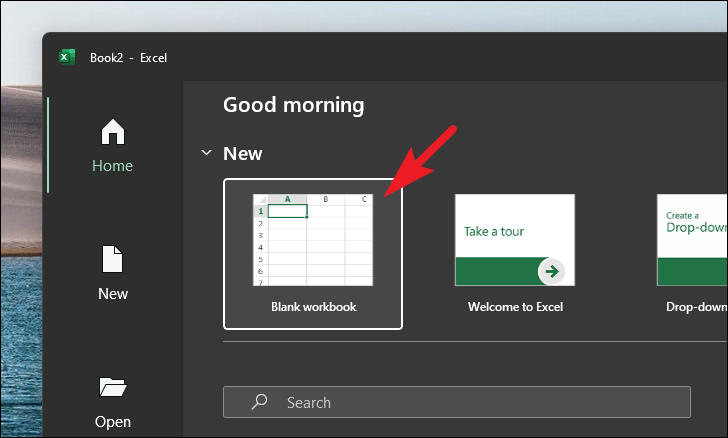Click the Excel logo in the title bar

click(x=67, y=57)
